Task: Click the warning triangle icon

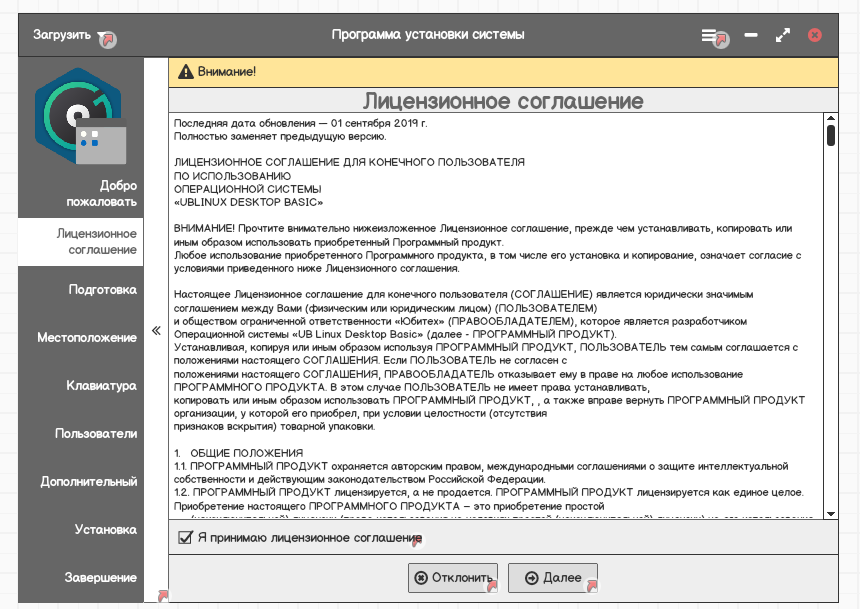Action: (x=184, y=72)
